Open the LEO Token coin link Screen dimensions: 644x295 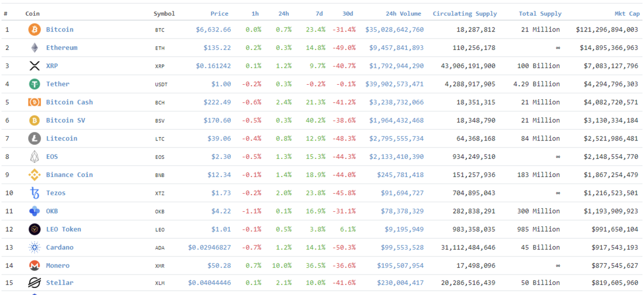click(64, 229)
